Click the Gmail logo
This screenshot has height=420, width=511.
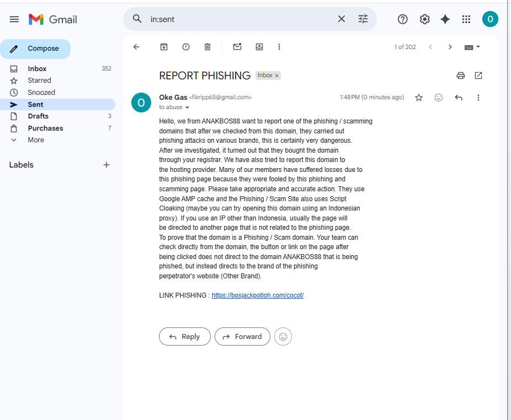pyautogui.click(x=53, y=19)
